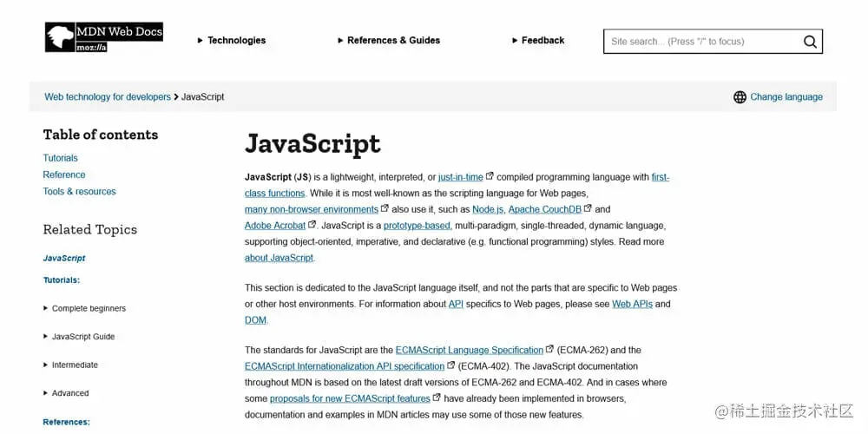Click external-link icon after Internationalization API specification
The width and height of the screenshot is (868, 434).
point(451,365)
